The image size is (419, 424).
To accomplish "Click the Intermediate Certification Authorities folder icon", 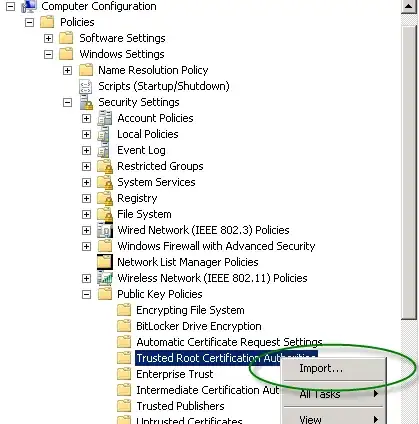I will pos(124,390).
